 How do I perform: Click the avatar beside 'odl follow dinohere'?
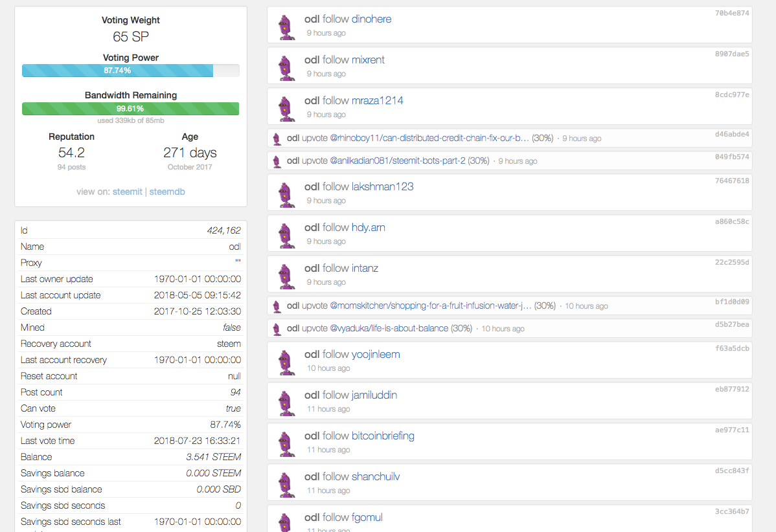[286, 27]
